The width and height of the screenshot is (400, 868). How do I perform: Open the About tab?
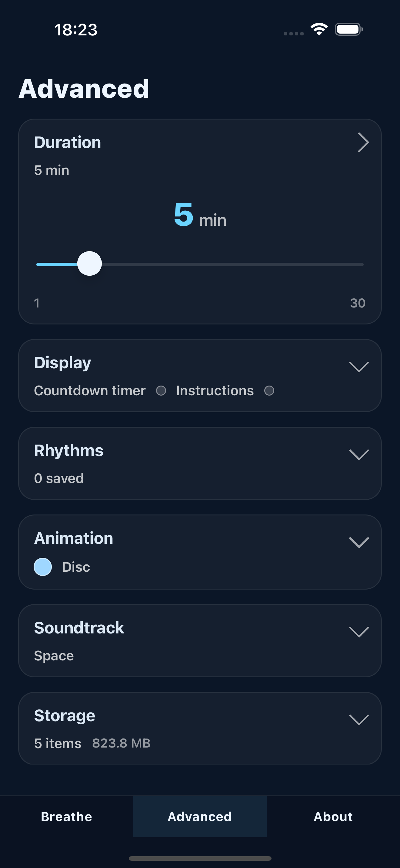click(333, 817)
